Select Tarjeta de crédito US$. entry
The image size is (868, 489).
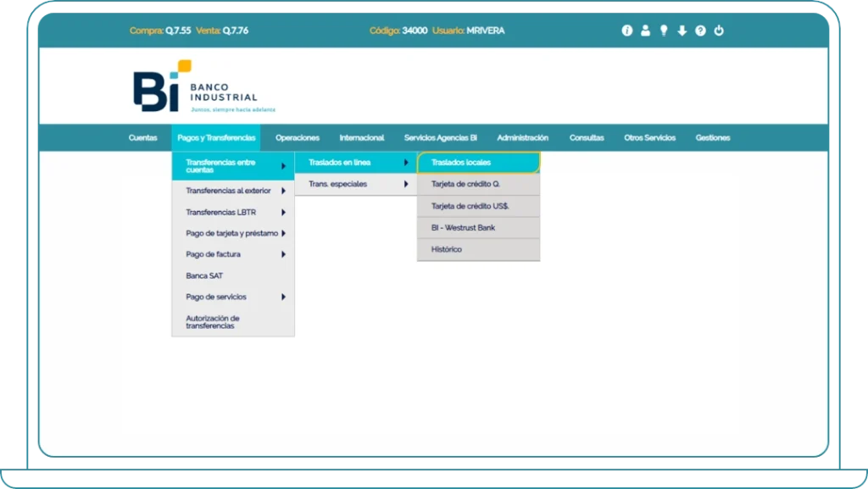click(478, 206)
